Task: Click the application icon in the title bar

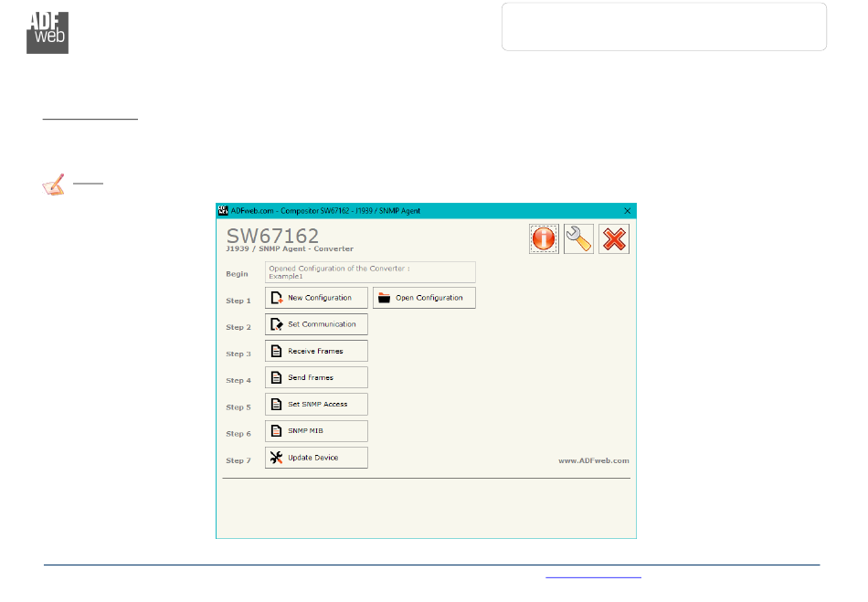Action: [223, 210]
